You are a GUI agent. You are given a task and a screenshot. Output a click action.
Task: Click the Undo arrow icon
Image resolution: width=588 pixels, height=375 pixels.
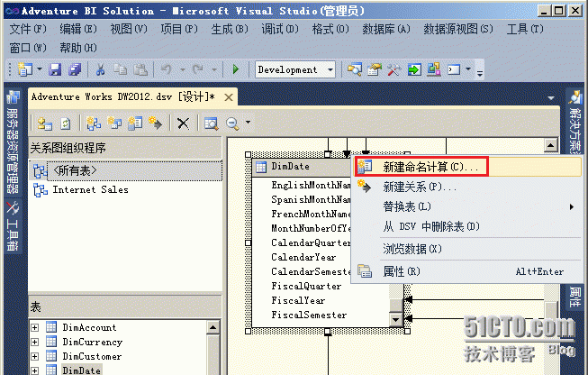[166, 69]
